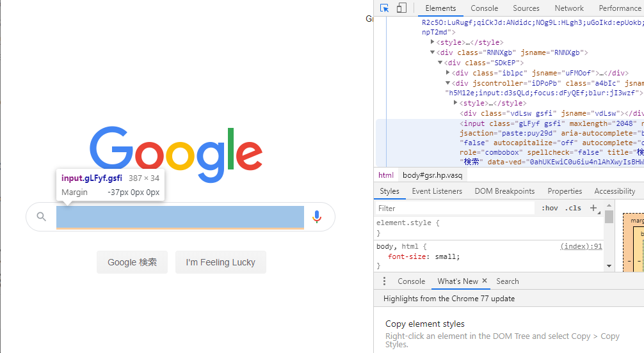
Task: Click the Google search input field
Action: point(180,217)
